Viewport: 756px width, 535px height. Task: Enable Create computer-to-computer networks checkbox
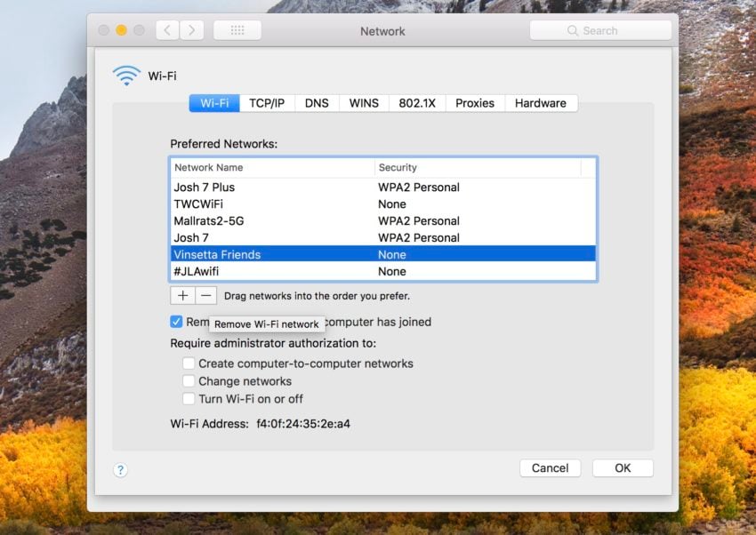189,363
